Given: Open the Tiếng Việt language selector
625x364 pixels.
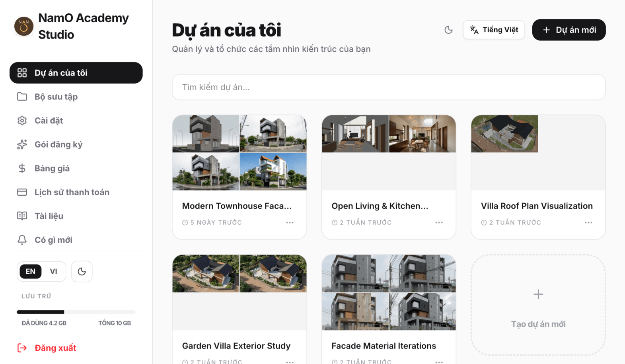Looking at the screenshot, I should [x=494, y=30].
